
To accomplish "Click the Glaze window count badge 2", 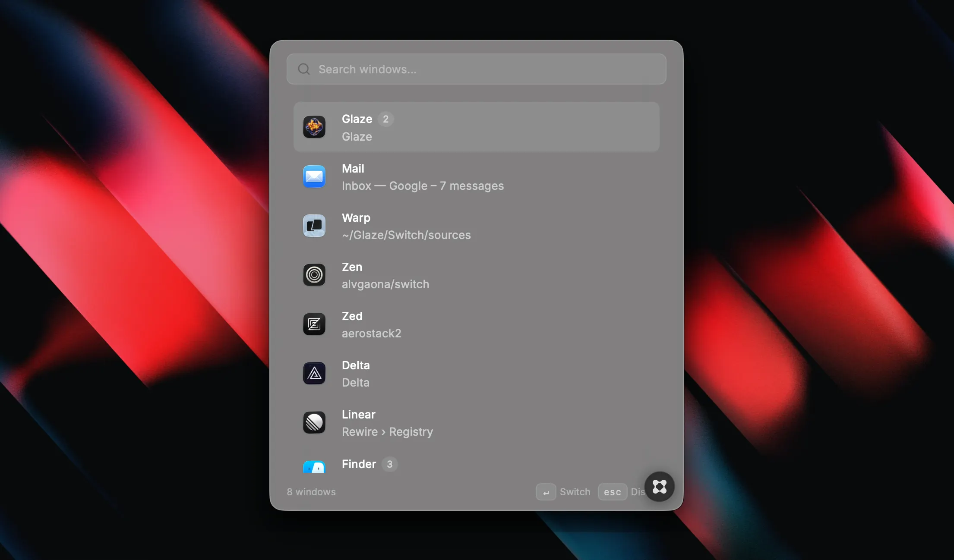I will [x=386, y=119].
